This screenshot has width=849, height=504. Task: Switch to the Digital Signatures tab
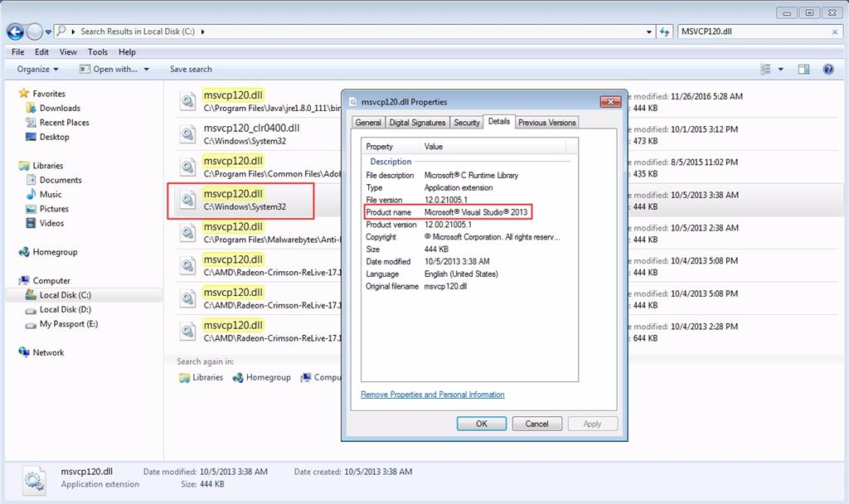[x=418, y=123]
